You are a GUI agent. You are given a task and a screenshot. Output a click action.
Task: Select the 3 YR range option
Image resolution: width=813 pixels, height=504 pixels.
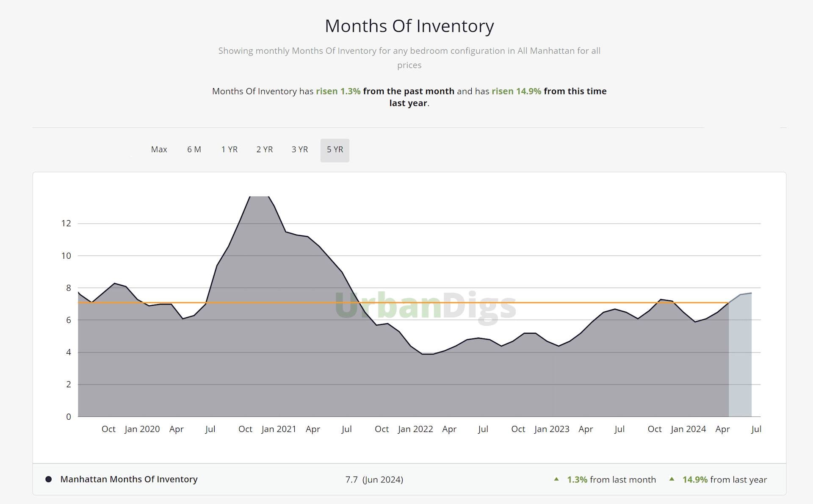click(x=299, y=150)
